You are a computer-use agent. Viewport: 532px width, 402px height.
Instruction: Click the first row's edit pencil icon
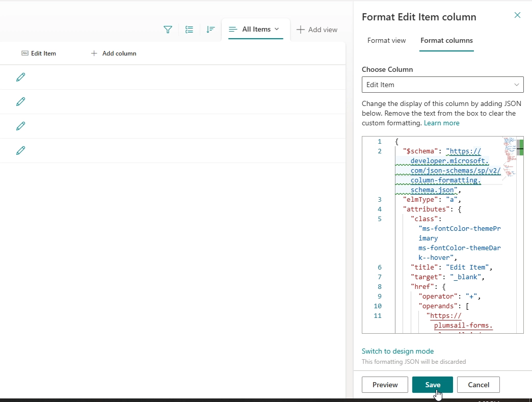(x=21, y=77)
